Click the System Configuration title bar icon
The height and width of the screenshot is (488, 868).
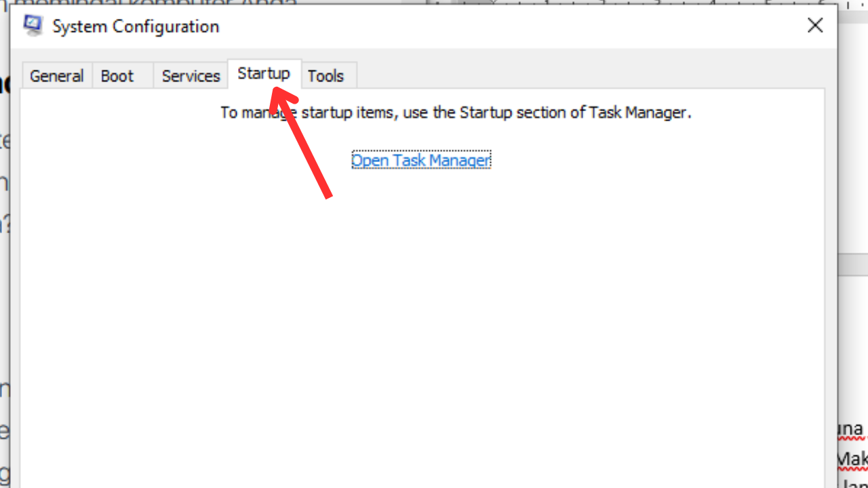point(33,26)
